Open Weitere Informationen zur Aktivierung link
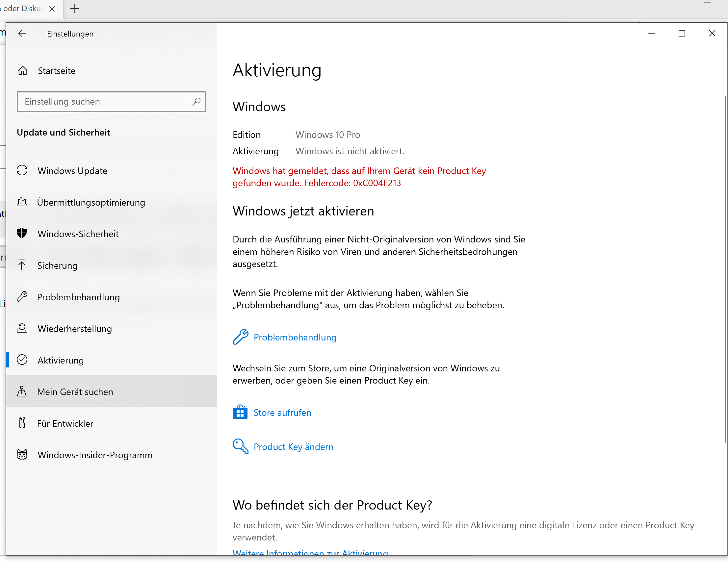Image resolution: width=728 pixels, height=577 pixels. [x=310, y=553]
